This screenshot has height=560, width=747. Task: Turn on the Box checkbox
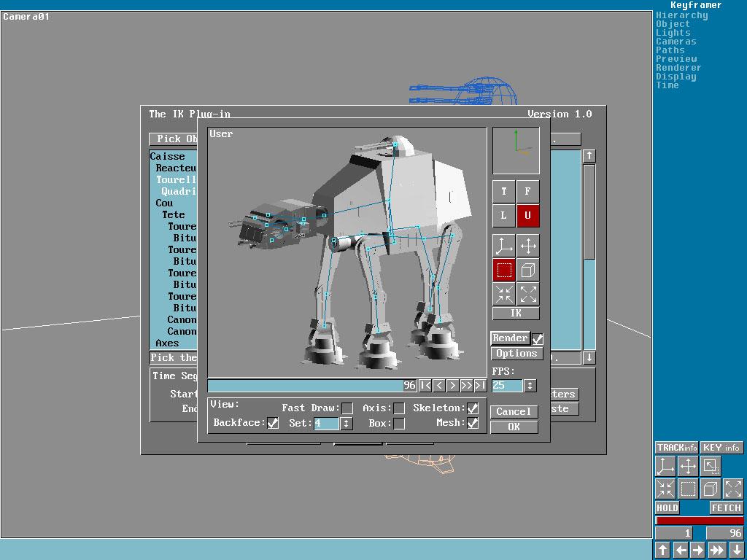pyautogui.click(x=399, y=424)
